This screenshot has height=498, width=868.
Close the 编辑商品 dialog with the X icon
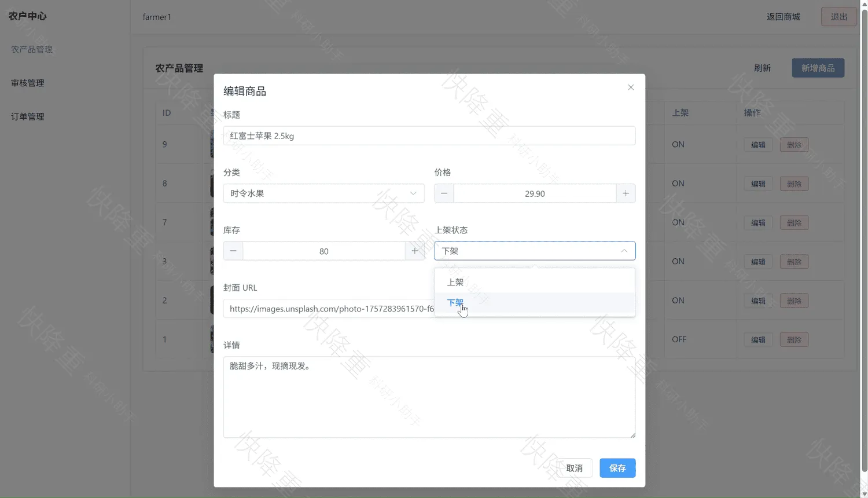click(x=631, y=87)
